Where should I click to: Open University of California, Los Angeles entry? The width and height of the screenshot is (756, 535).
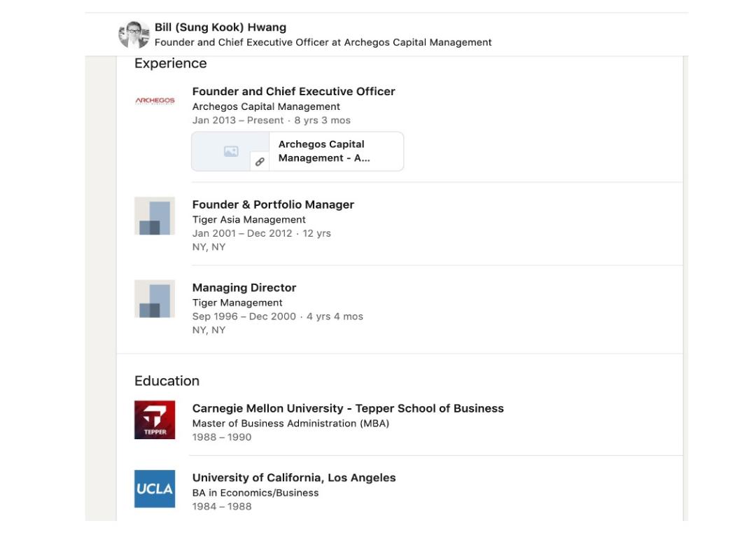[x=294, y=478]
